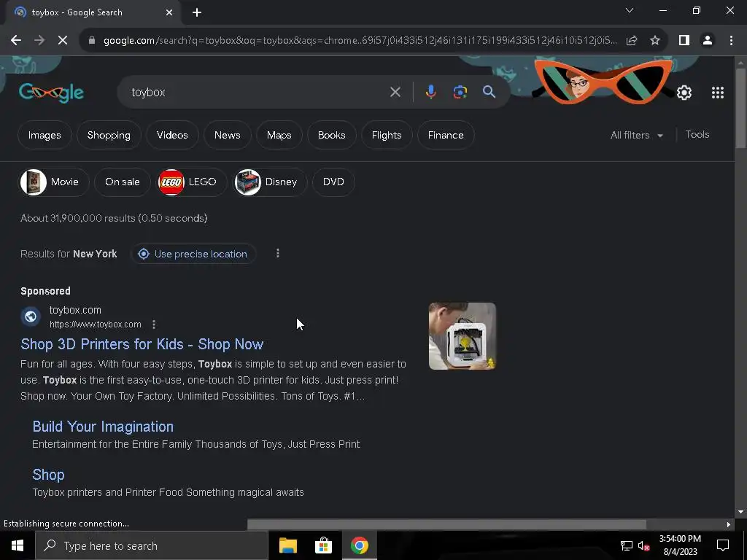The width and height of the screenshot is (747, 560).
Task: Close the toybox Google Search tab
Action: 169,12
